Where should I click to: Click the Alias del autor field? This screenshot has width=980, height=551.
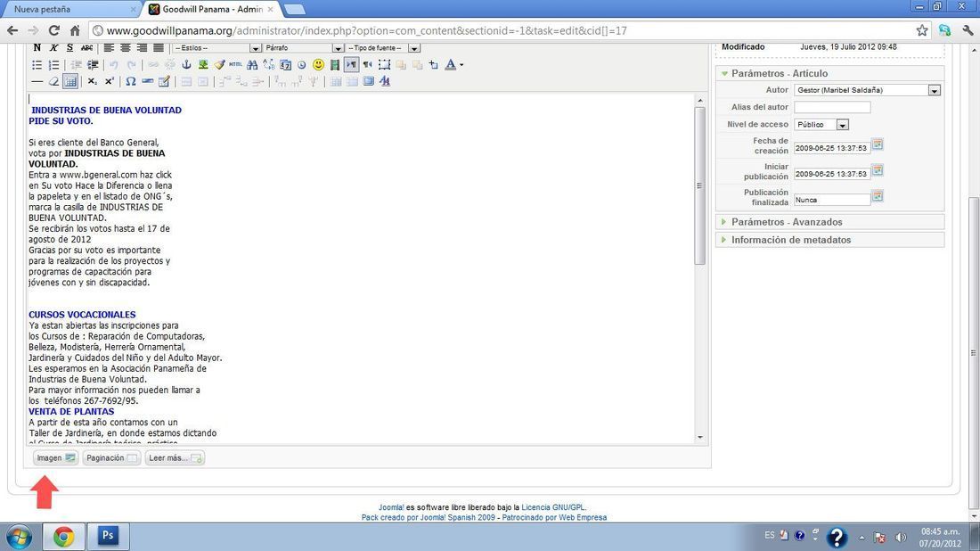pos(832,107)
